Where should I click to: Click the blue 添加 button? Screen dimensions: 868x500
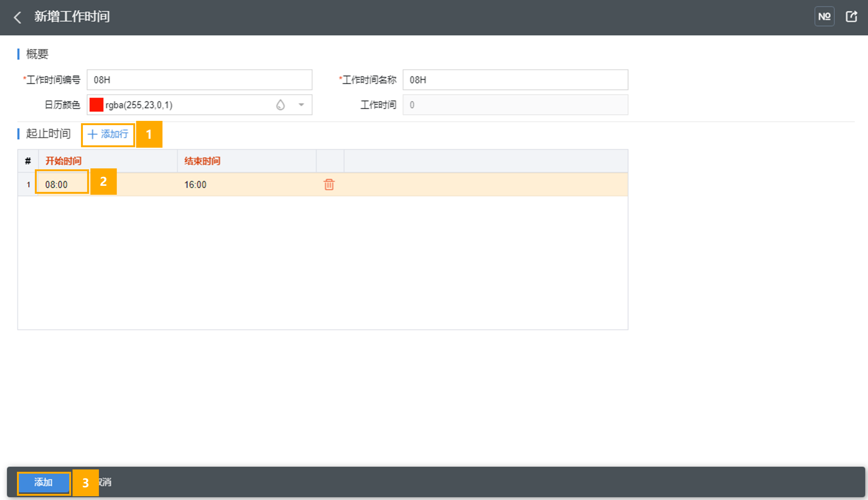44,483
